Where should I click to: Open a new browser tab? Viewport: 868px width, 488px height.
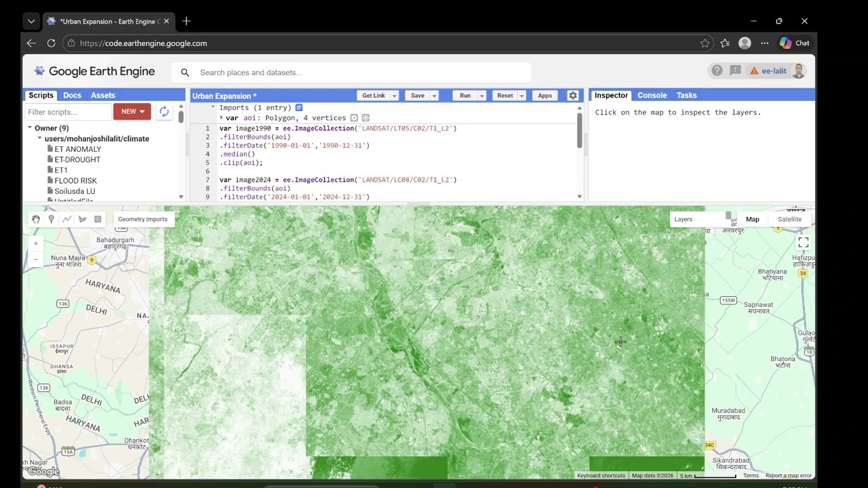pyautogui.click(x=186, y=21)
